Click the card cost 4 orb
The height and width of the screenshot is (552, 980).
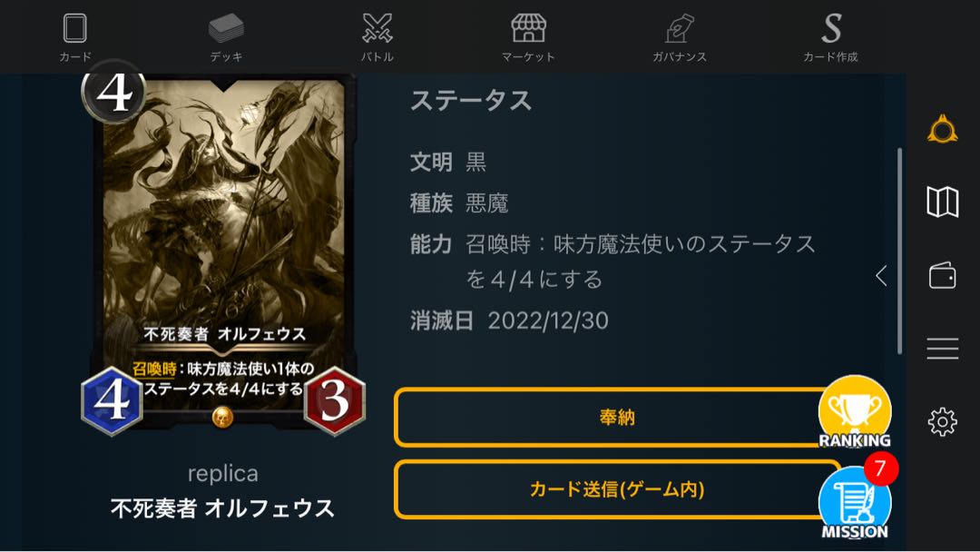point(114,92)
